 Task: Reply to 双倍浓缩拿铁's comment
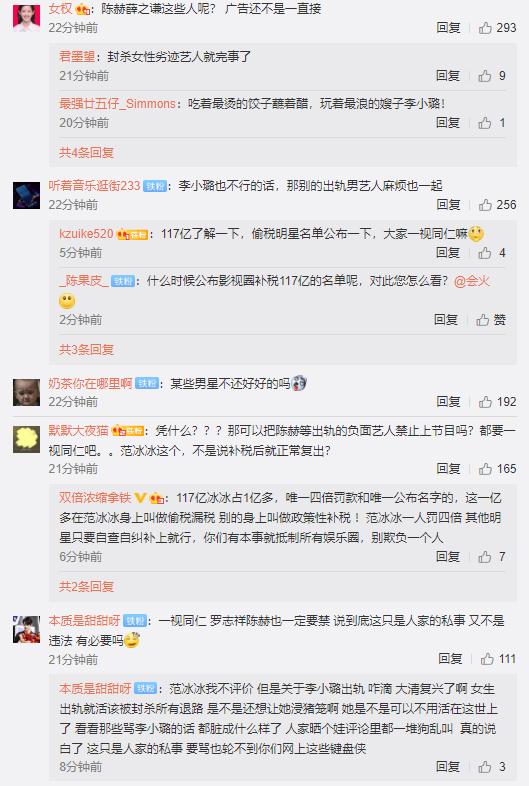pyautogui.click(x=448, y=557)
